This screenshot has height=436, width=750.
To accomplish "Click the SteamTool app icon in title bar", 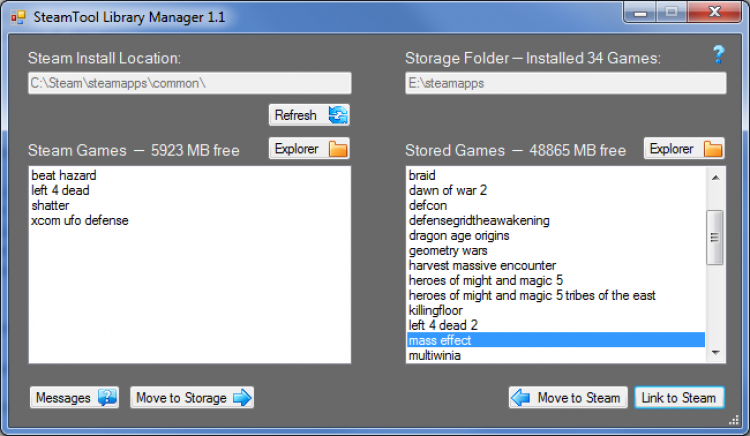I will [18, 18].
